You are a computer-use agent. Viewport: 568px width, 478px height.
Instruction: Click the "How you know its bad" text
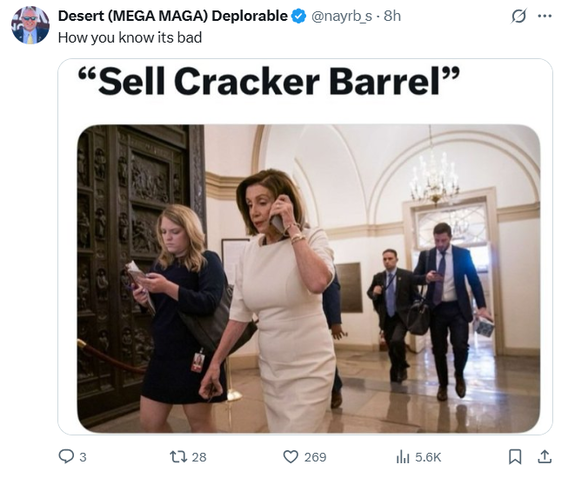pos(130,38)
